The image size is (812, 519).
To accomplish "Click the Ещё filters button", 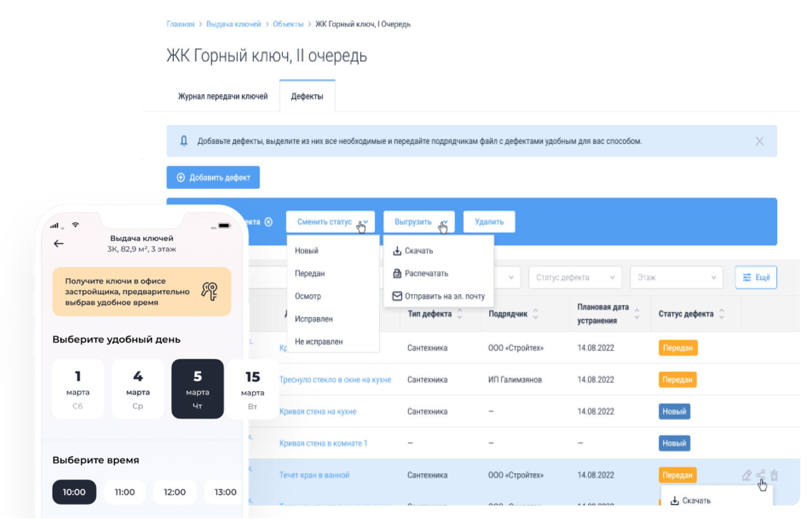I will click(756, 277).
